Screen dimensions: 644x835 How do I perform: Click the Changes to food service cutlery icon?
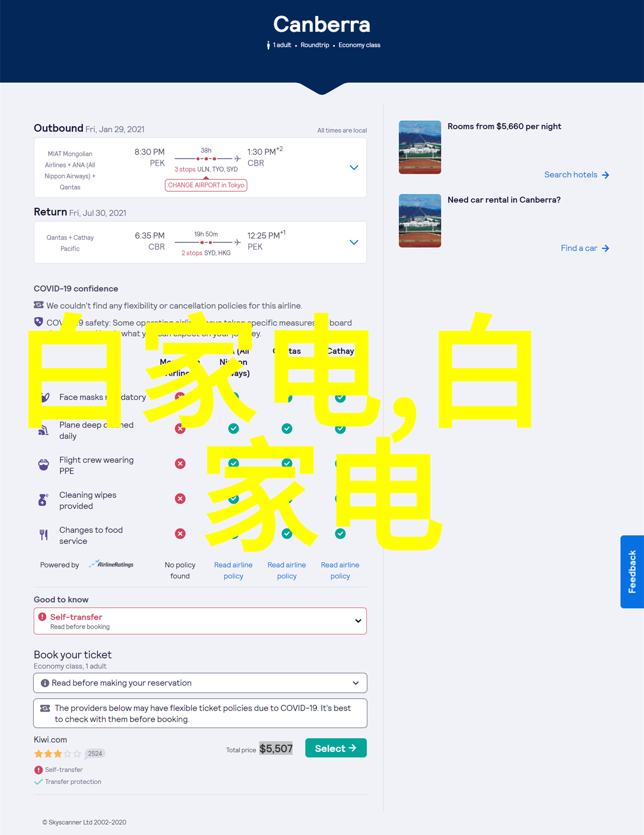pyautogui.click(x=44, y=535)
